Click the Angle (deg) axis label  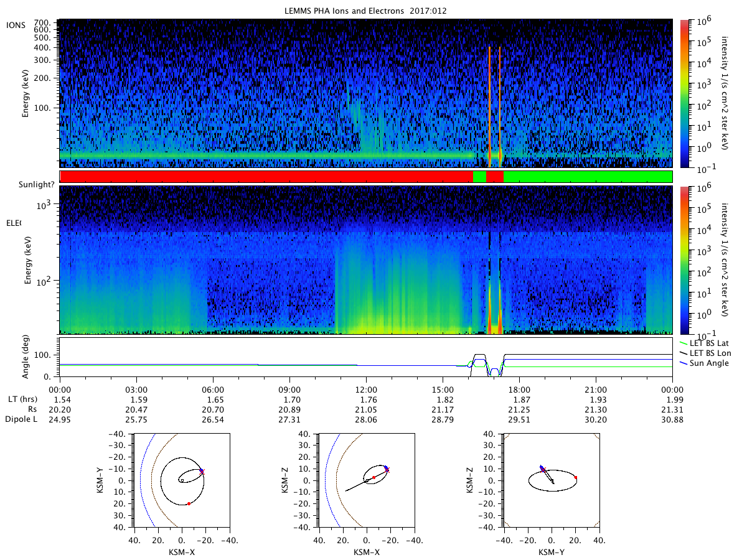click(27, 358)
